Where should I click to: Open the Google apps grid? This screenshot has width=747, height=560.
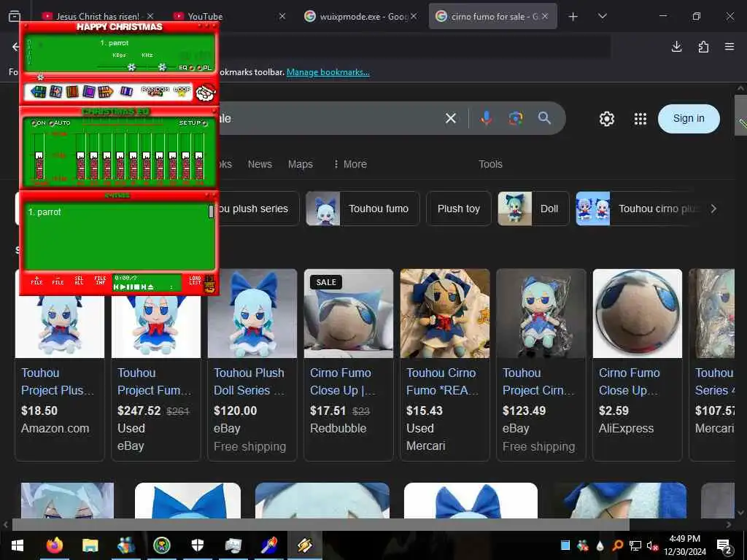[x=640, y=119]
